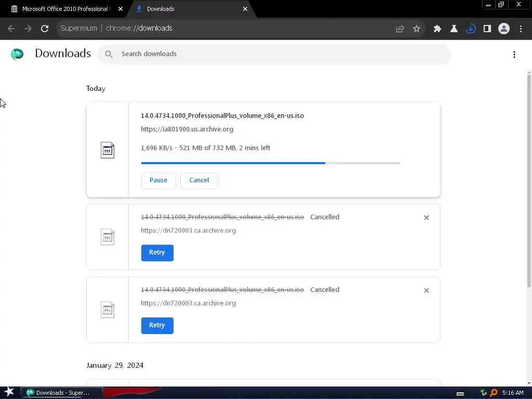This screenshot has width=532, height=399.
Task: Open first dn720003.ca.archive.org link
Action: coord(188,230)
